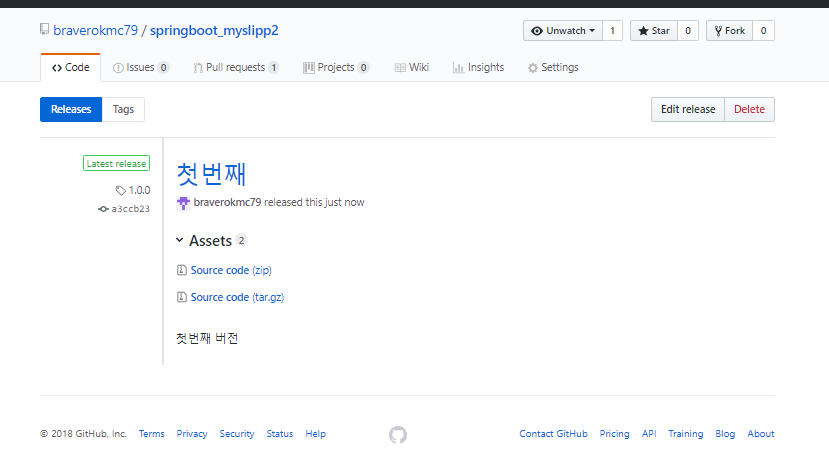Open the 첫번째 release title
The height and width of the screenshot is (476, 829).
[211, 174]
